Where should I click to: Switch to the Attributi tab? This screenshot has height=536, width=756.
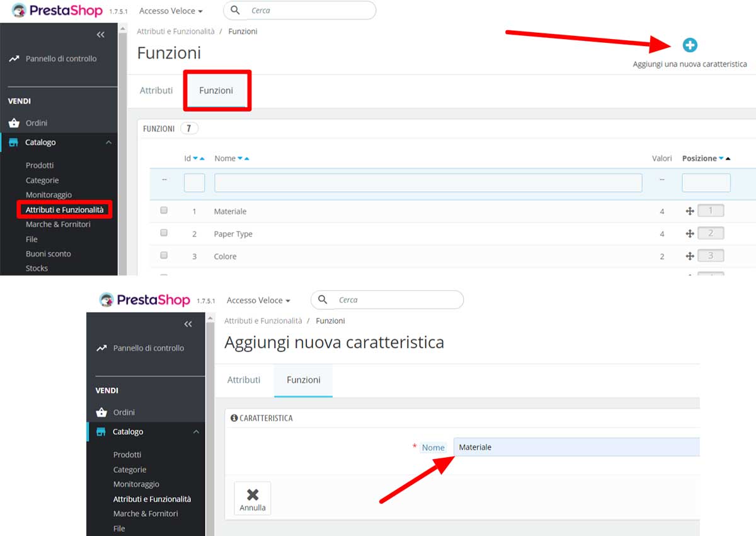click(156, 90)
